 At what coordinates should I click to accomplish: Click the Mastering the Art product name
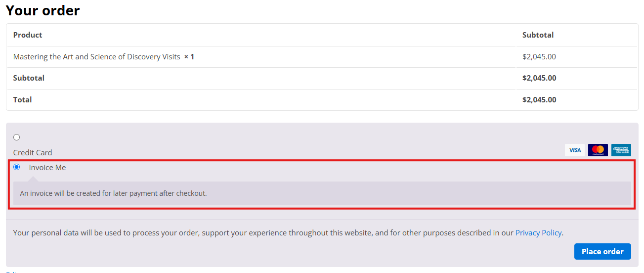(97, 57)
